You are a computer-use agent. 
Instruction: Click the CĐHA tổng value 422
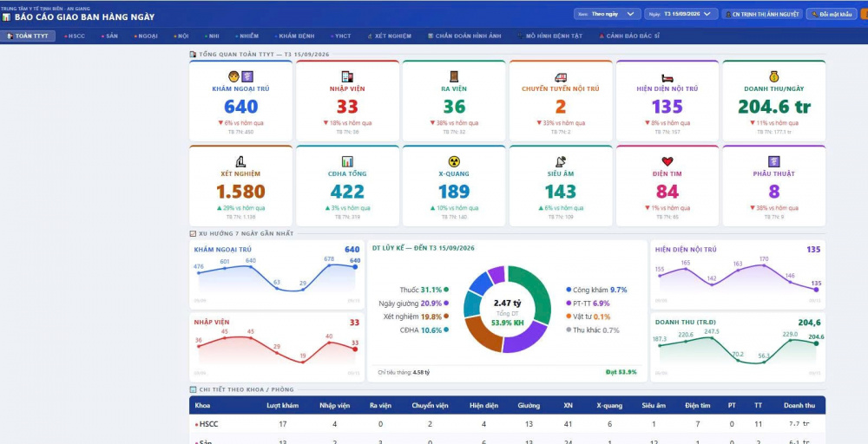tap(347, 192)
